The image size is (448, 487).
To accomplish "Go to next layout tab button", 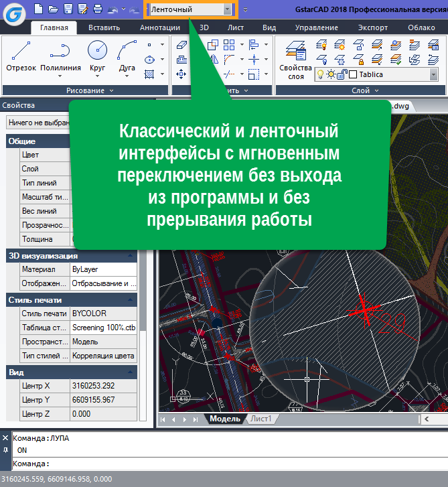I will click(x=185, y=419).
